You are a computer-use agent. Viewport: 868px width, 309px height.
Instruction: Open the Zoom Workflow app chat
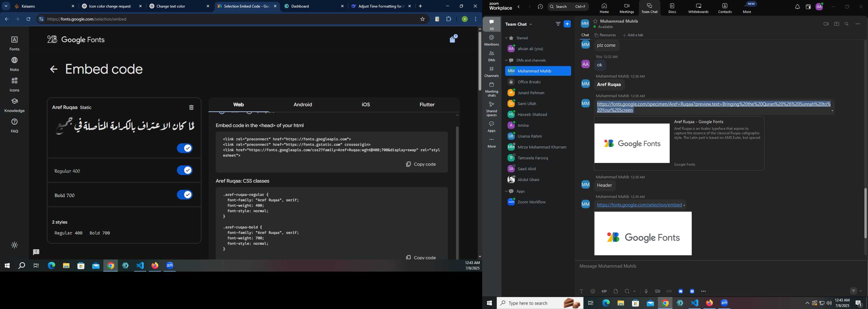click(538, 202)
